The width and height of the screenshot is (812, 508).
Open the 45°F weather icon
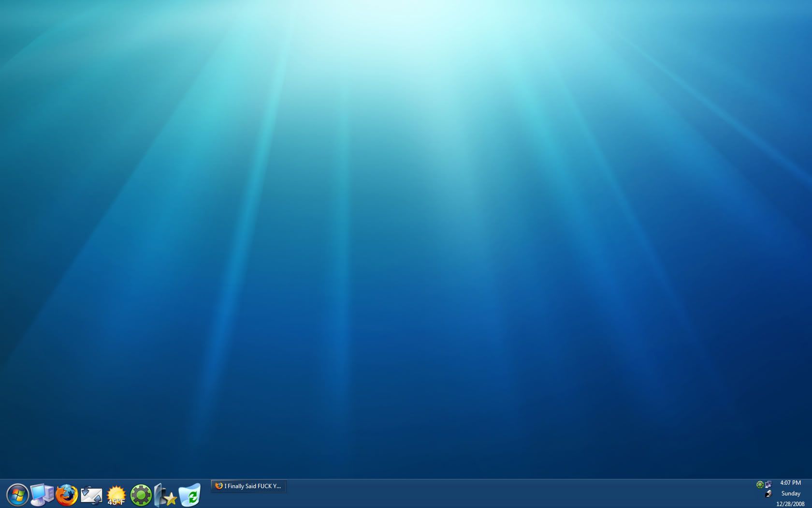pyautogui.click(x=116, y=495)
